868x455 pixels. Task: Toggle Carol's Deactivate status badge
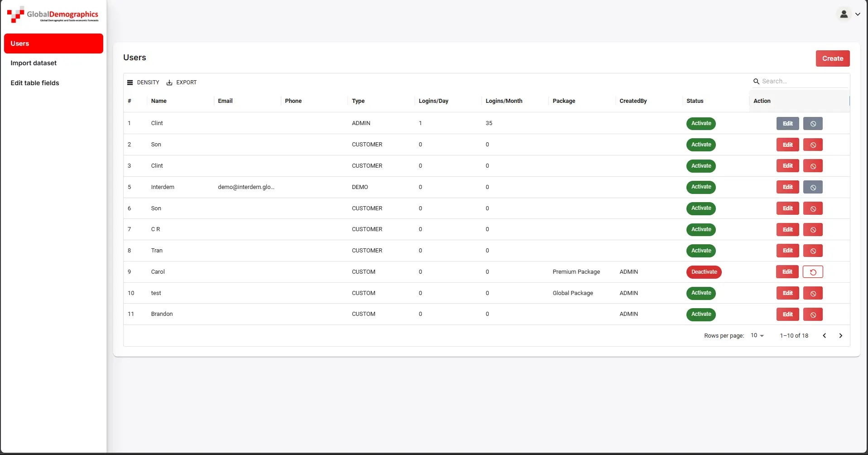pos(704,272)
